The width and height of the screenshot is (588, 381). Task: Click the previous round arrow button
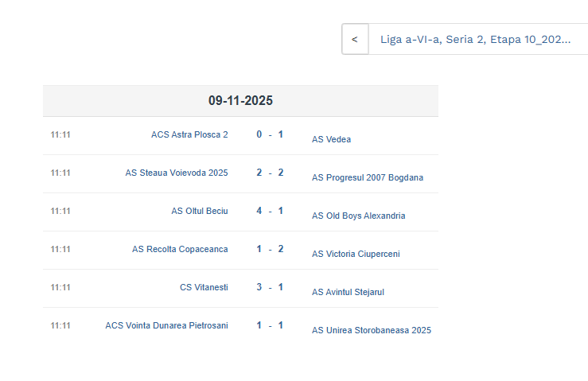pos(355,39)
